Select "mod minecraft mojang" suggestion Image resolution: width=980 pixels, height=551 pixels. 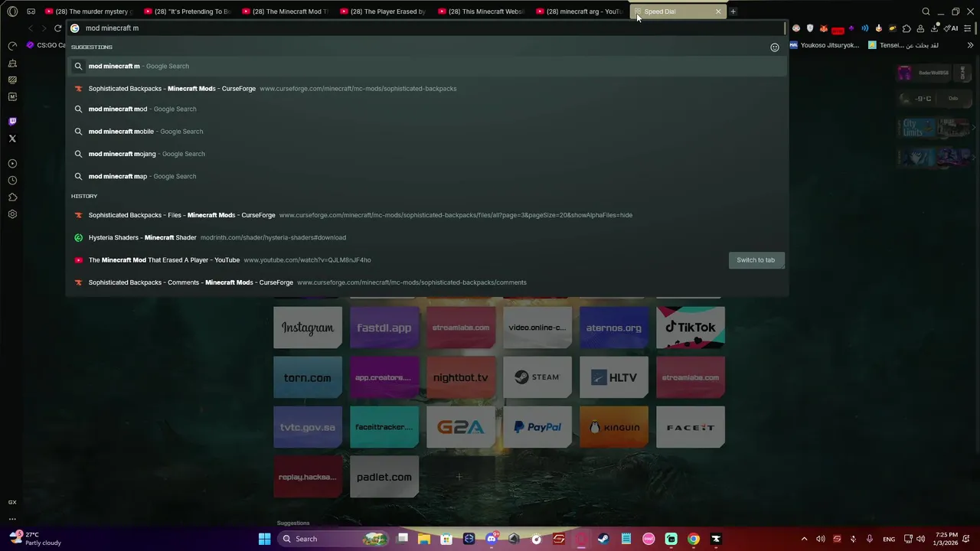(x=426, y=154)
